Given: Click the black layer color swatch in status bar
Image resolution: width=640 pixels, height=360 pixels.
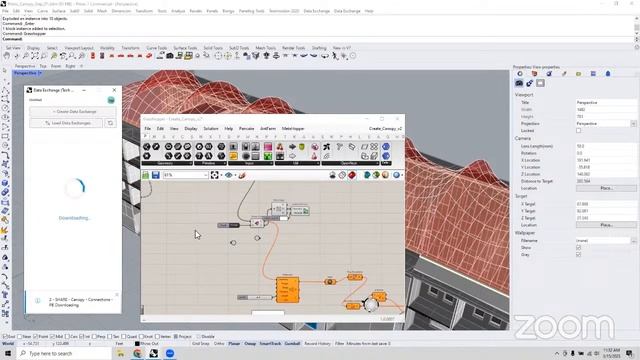Looking at the screenshot, I should (137, 344).
